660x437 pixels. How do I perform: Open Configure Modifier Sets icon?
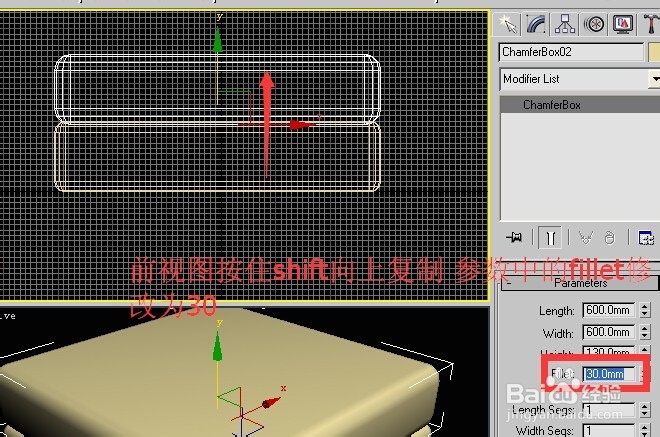click(x=646, y=238)
